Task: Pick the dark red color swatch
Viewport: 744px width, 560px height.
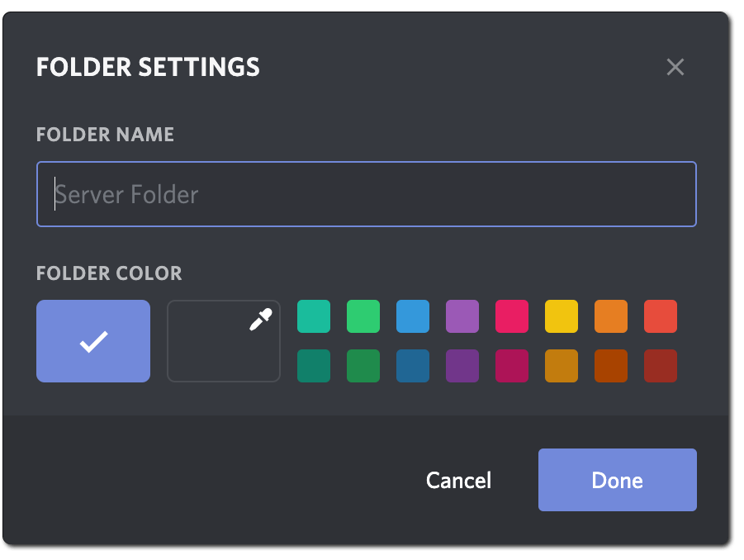Action: 661,366
